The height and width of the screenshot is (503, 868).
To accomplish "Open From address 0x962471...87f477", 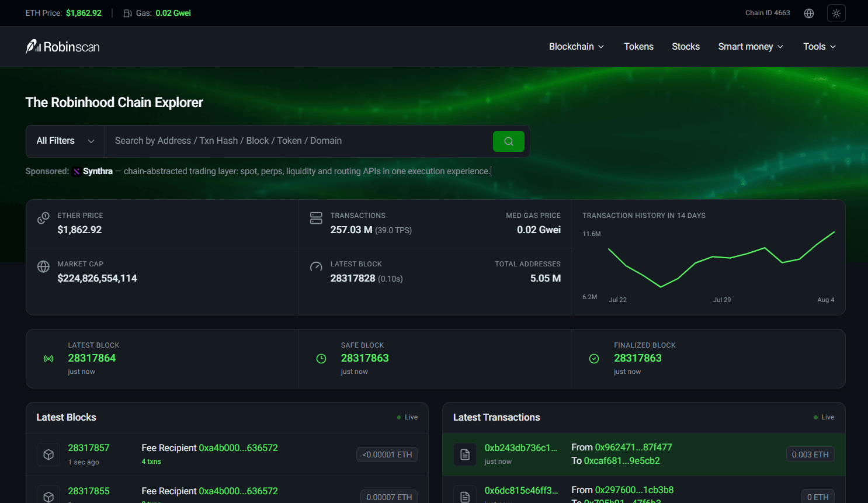I will (x=633, y=448).
